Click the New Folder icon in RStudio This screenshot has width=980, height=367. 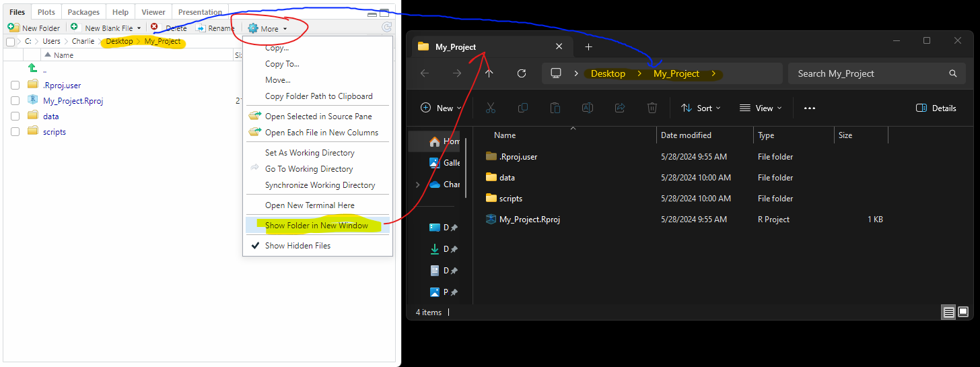click(13, 28)
